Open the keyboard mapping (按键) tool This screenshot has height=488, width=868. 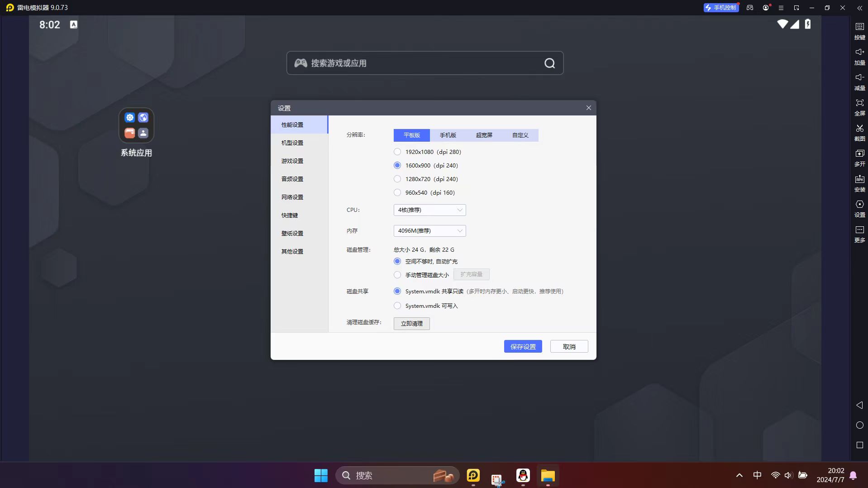[x=859, y=27]
